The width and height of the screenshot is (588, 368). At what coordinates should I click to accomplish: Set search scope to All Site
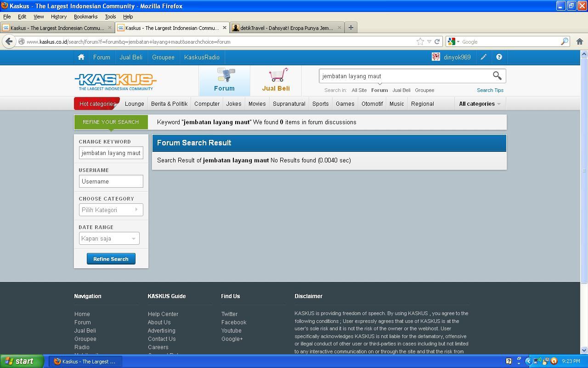point(359,90)
